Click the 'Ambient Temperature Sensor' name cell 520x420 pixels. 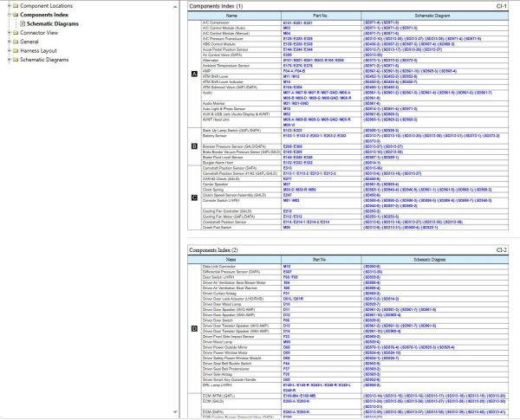(241, 66)
